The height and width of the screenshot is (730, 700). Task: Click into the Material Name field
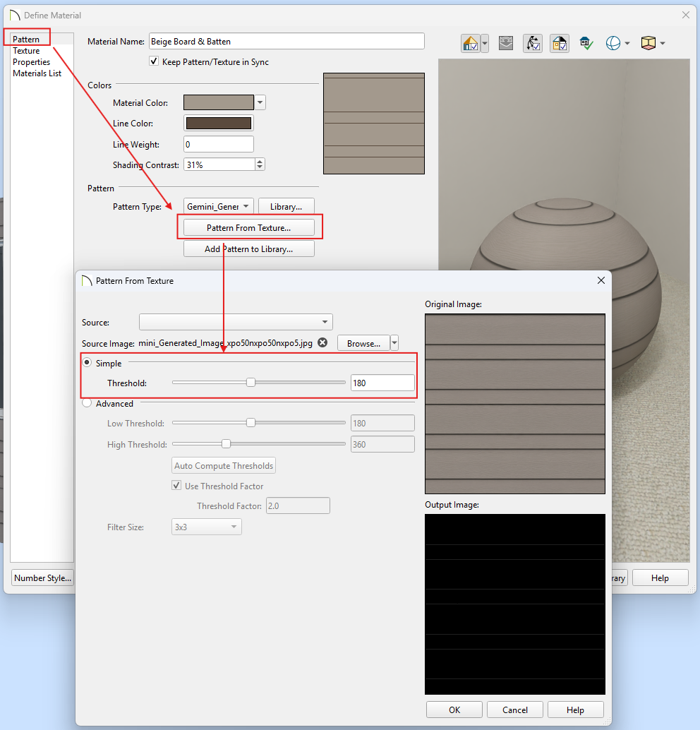286,41
